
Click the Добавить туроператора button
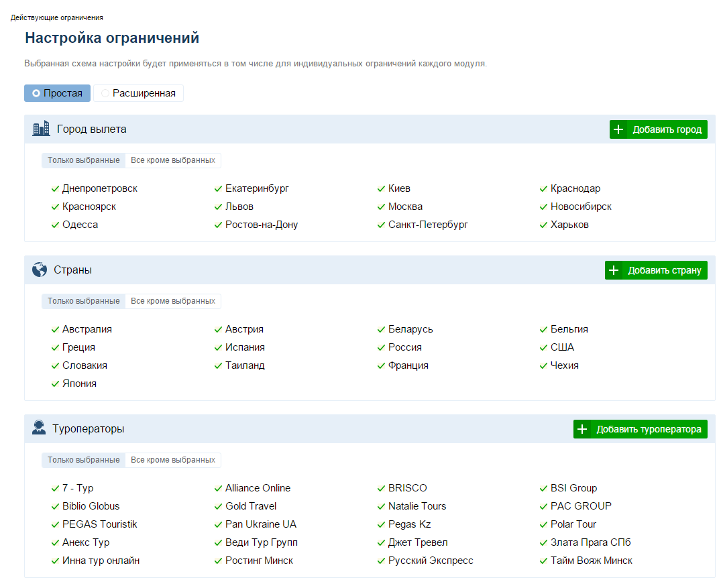[640, 429]
